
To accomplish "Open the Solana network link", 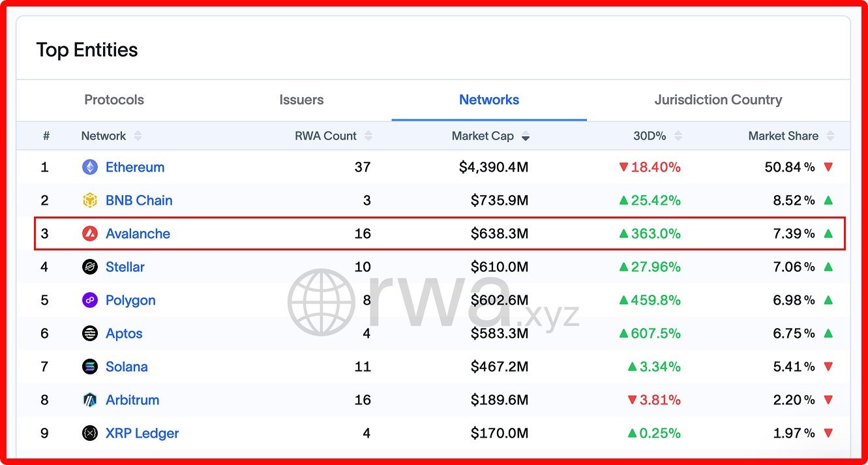I will click(x=127, y=367).
